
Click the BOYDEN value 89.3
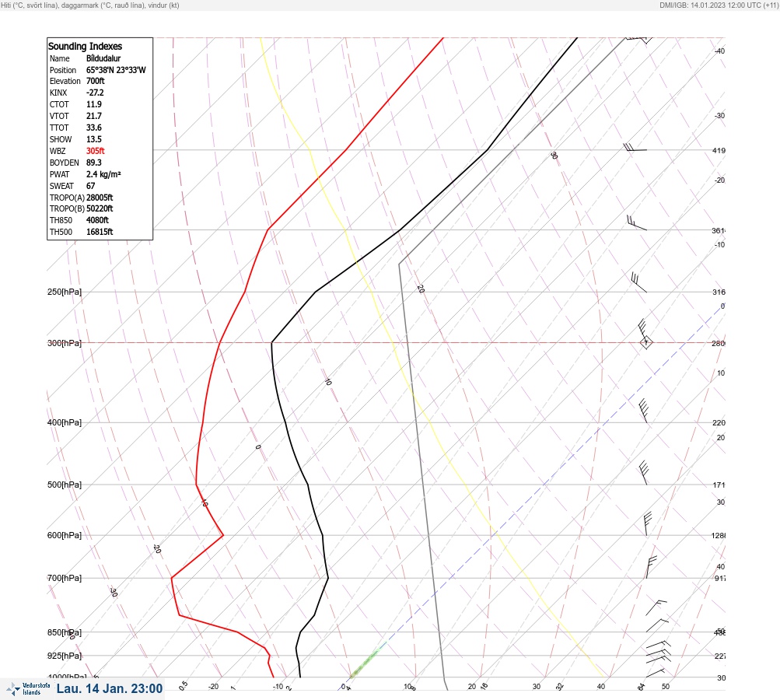point(94,163)
